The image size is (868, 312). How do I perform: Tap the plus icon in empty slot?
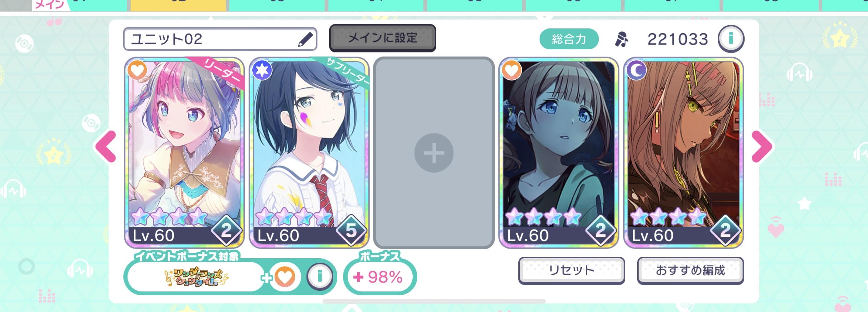434,153
